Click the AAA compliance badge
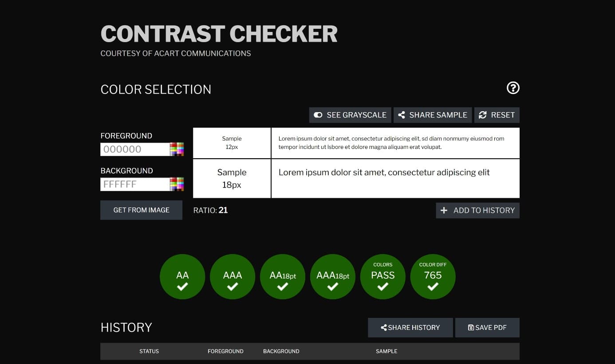Viewport: 615px width, 364px height. coord(233,276)
